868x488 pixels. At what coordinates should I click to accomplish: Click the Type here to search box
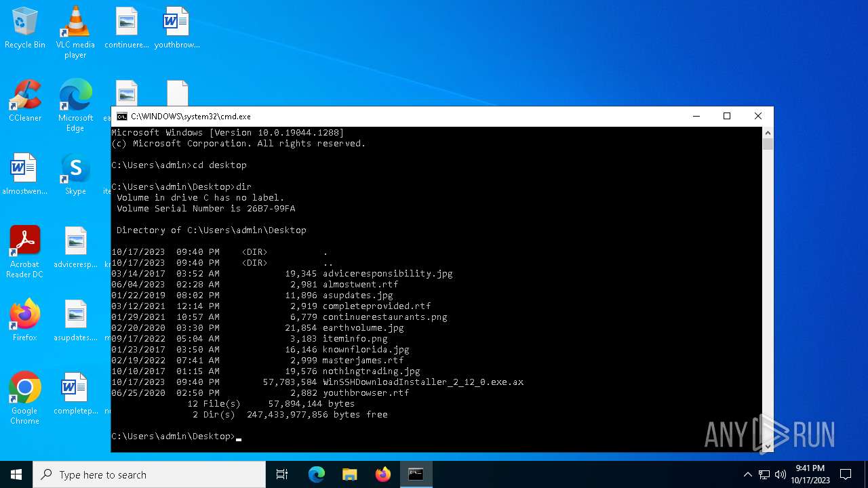click(x=149, y=474)
